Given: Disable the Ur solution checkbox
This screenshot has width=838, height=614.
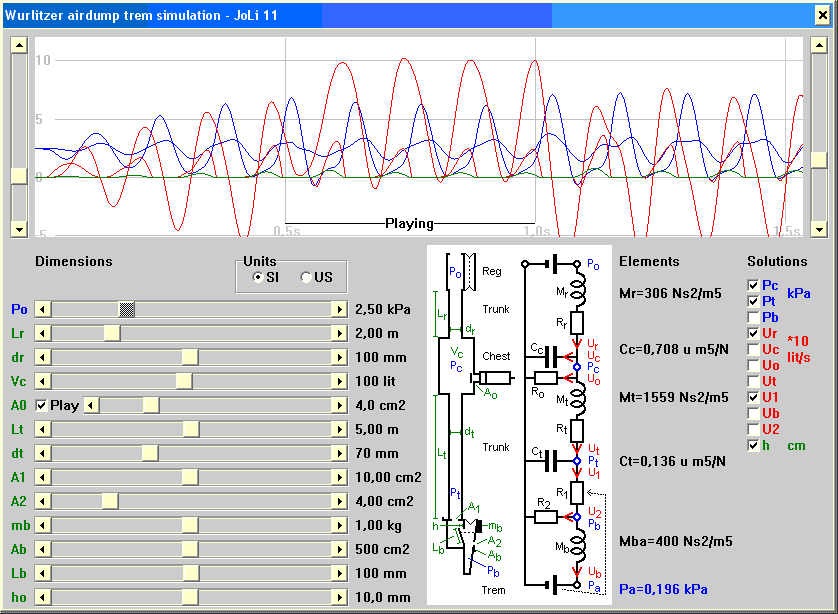Looking at the screenshot, I should [x=753, y=333].
